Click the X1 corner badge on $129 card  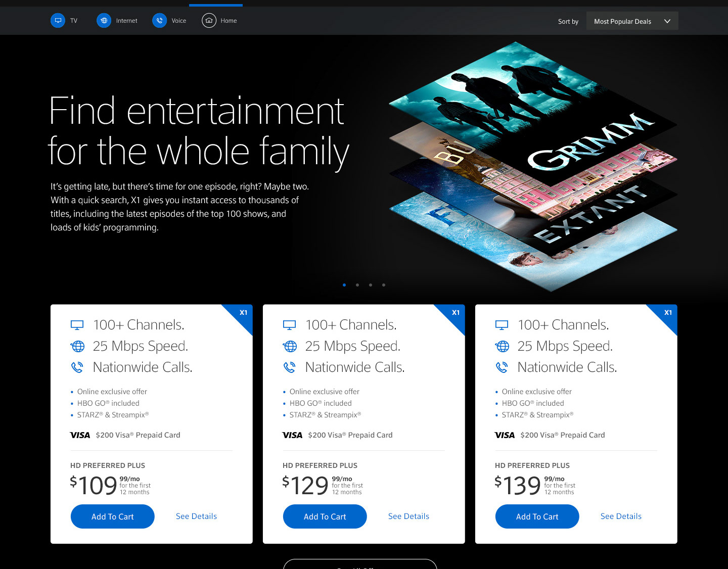coord(454,314)
